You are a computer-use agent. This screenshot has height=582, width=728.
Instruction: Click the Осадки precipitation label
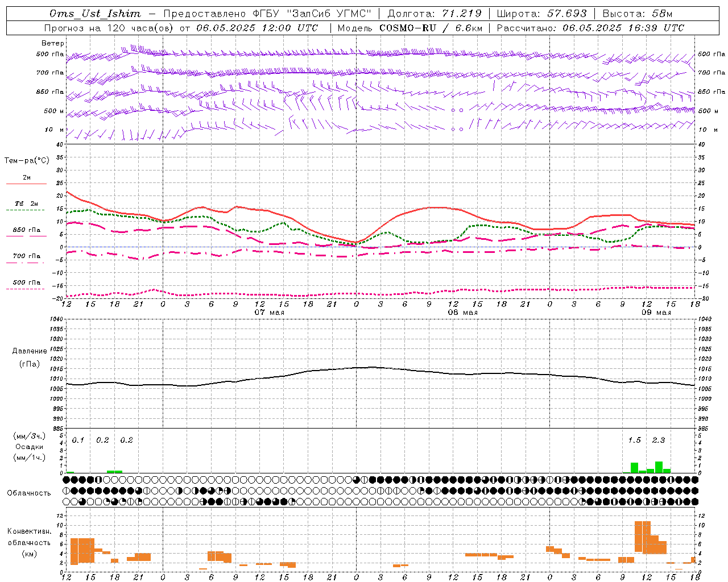(x=29, y=447)
